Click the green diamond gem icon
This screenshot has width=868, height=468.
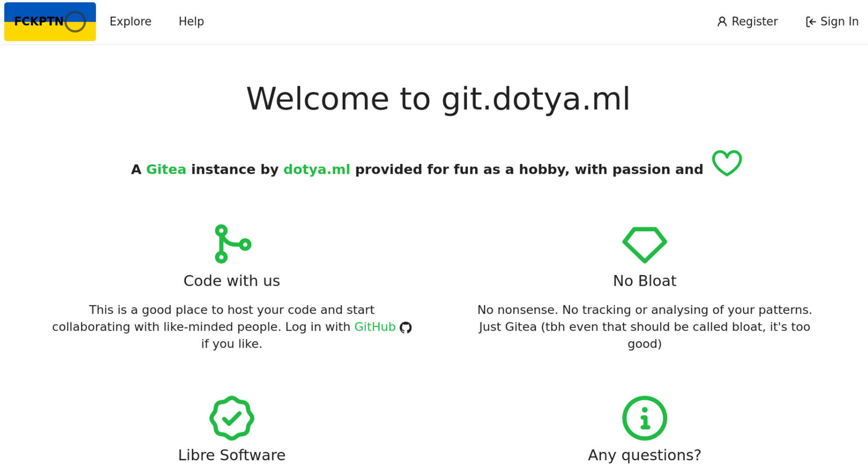pyautogui.click(x=644, y=244)
